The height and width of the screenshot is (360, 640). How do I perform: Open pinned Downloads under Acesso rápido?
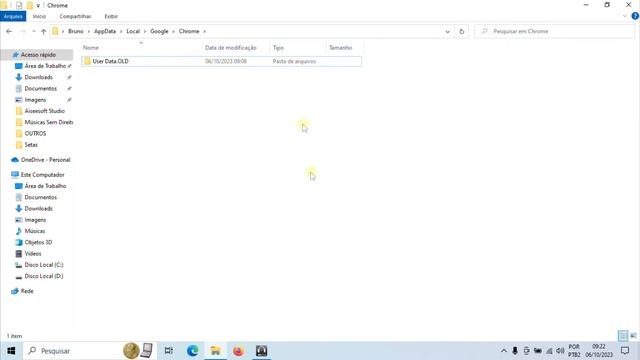(x=38, y=77)
